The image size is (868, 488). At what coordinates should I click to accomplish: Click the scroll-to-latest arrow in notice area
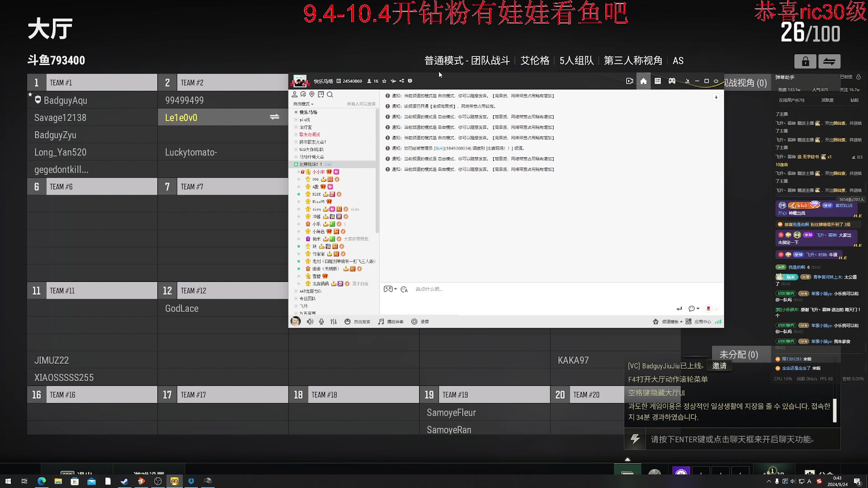[x=716, y=97]
